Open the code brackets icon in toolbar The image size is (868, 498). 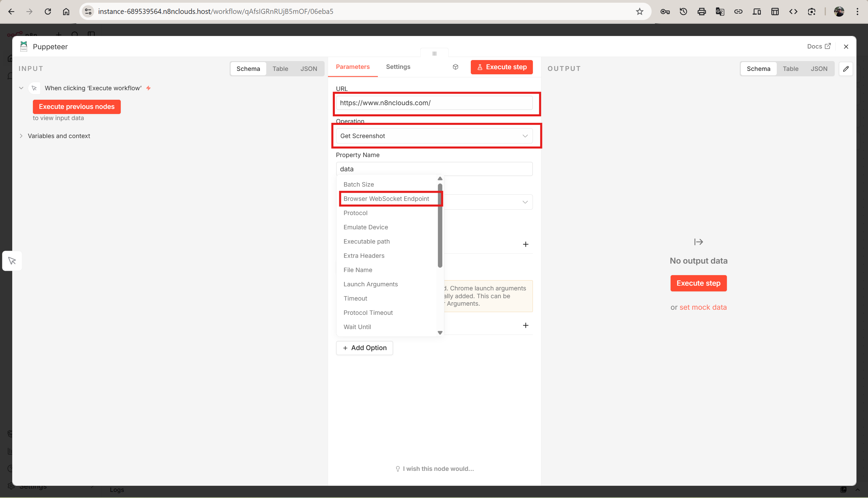[793, 12]
